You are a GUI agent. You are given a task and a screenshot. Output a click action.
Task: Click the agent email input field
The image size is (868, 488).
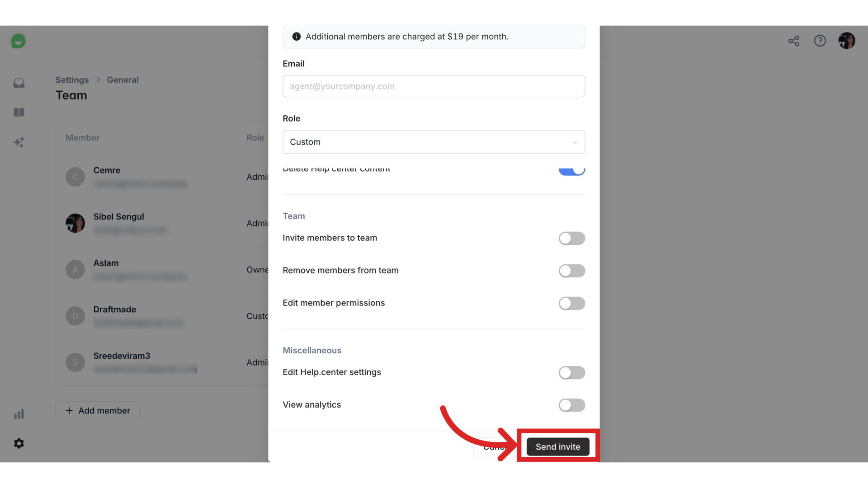(434, 86)
